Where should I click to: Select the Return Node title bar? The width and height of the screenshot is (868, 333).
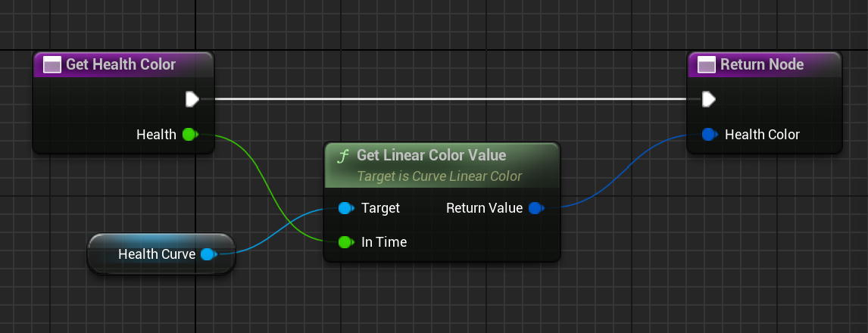(x=762, y=65)
